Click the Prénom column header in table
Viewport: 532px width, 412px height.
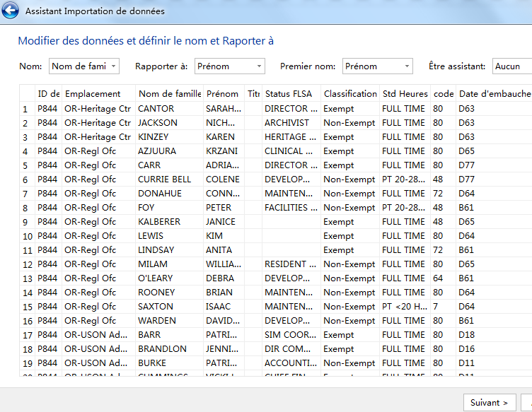point(222,94)
